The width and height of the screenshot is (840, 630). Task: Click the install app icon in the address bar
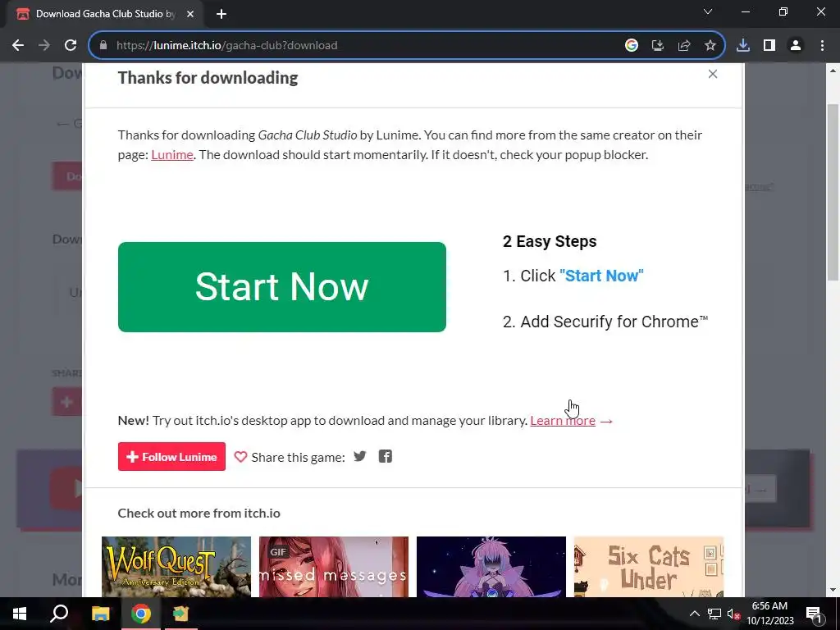(x=657, y=46)
